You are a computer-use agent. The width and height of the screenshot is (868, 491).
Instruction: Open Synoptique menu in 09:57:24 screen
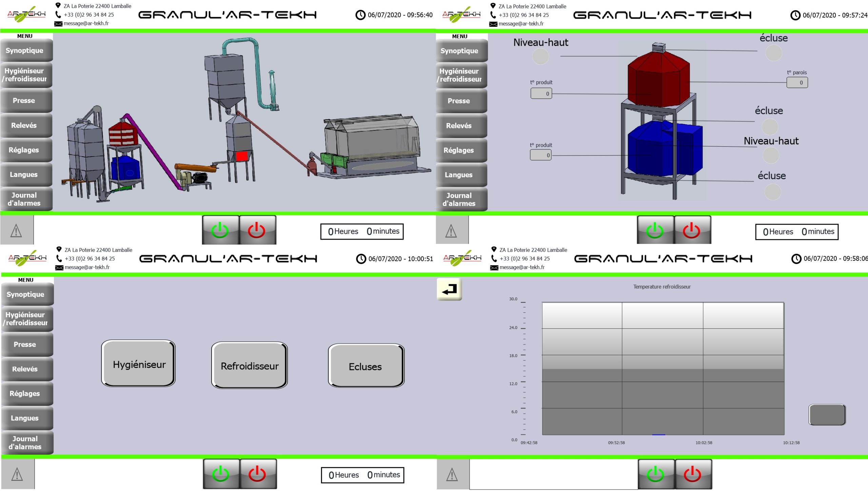pyautogui.click(x=461, y=51)
